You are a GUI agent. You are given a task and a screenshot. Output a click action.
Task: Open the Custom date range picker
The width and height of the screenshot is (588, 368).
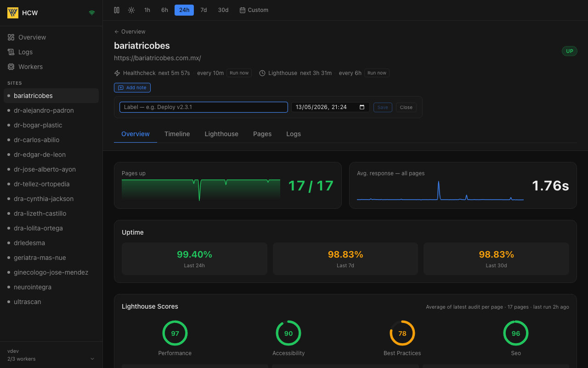(254, 10)
